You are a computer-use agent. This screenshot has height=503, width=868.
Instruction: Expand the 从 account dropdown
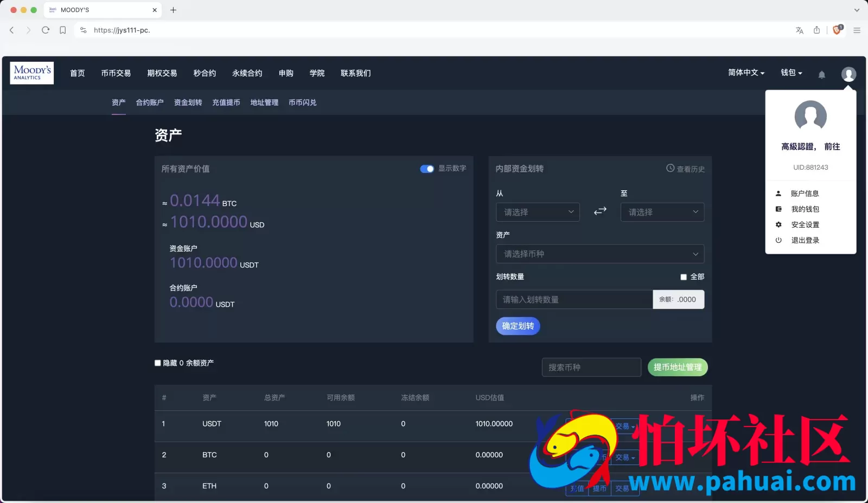click(x=538, y=212)
